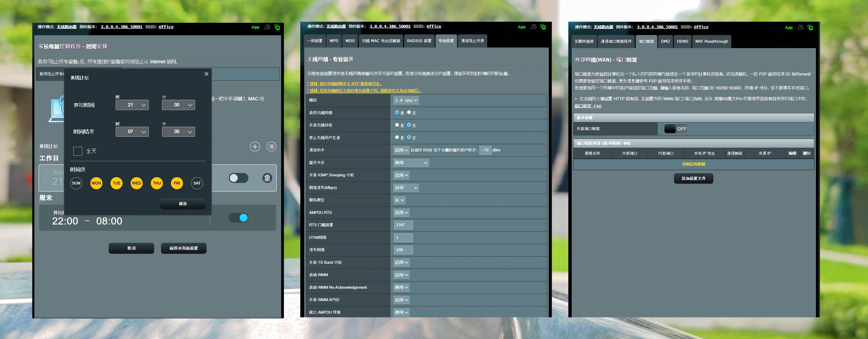Open 蓝牙共存 dropdown
The height and width of the screenshot is (339, 868).
(411, 163)
